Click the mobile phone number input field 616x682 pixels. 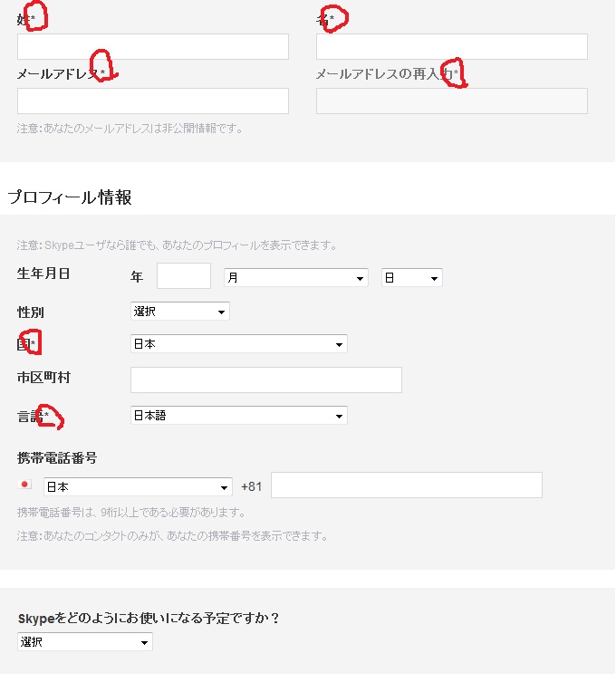[x=407, y=485]
